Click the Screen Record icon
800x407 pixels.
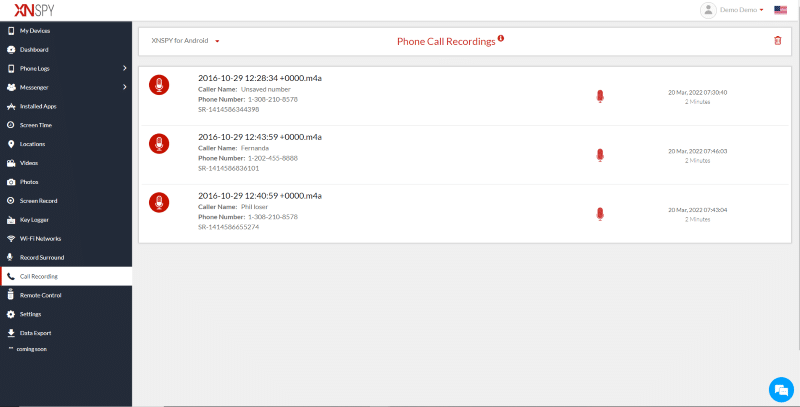tap(11, 201)
